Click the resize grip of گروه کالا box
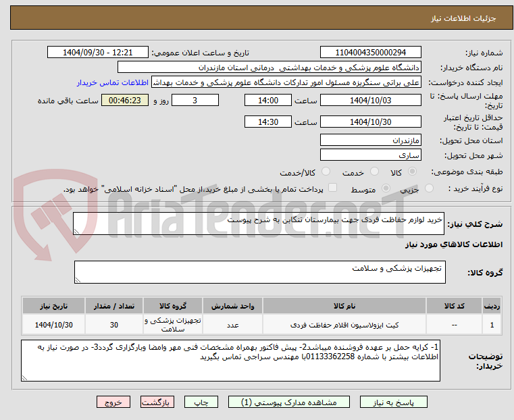This screenshot has width=514, height=420. pos(78,280)
